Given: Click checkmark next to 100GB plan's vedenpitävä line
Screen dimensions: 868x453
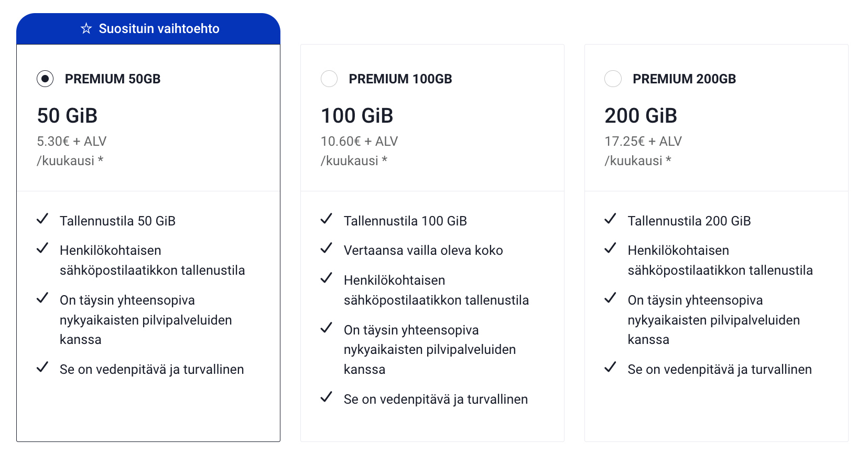Looking at the screenshot, I should coord(327,397).
